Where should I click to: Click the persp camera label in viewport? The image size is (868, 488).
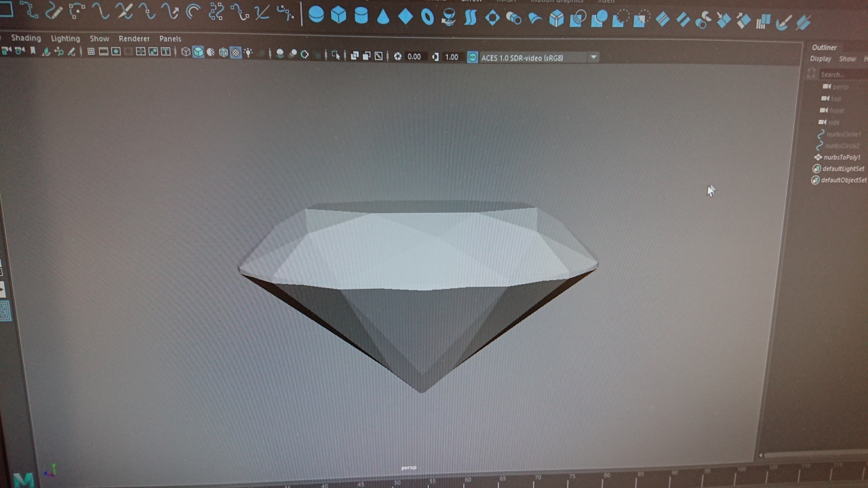[408, 468]
